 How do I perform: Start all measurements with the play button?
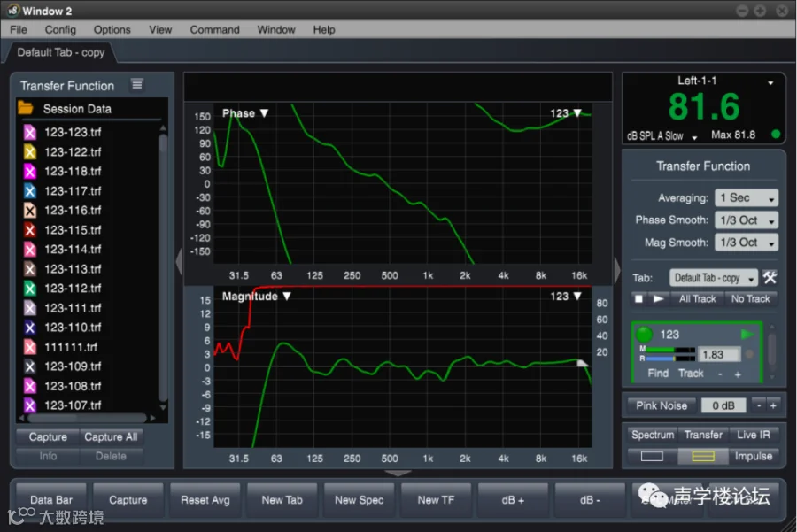[658, 299]
